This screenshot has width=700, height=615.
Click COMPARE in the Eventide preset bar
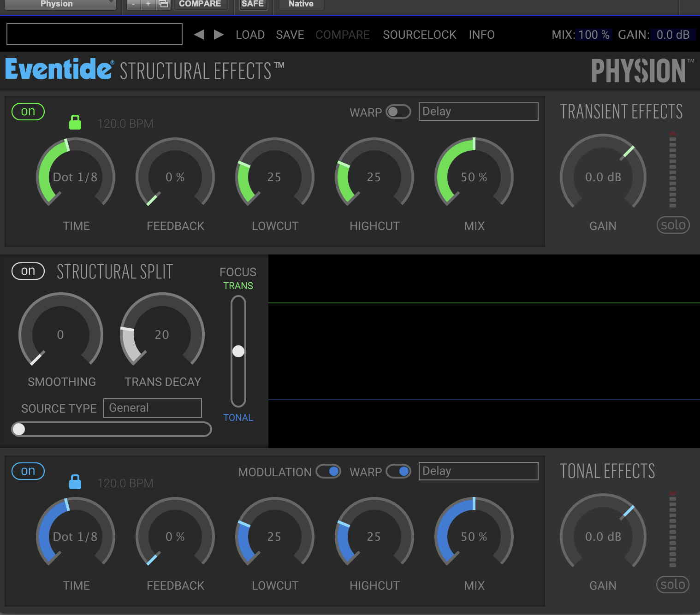(x=343, y=35)
